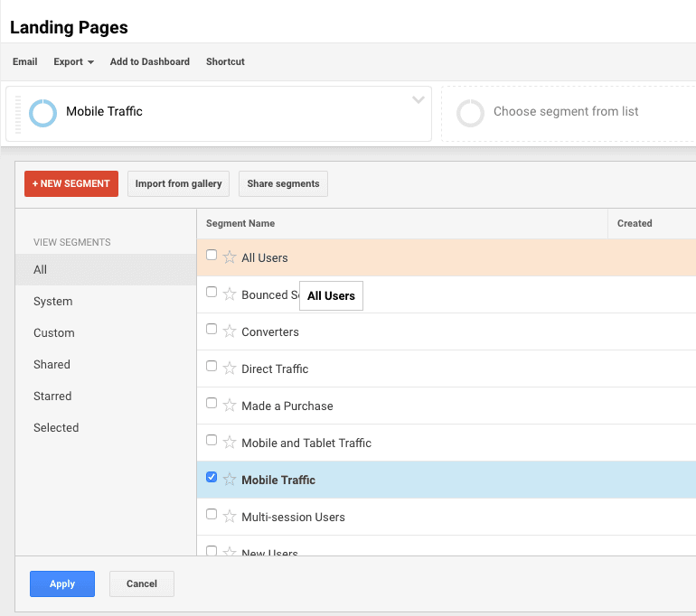The height and width of the screenshot is (616, 696).
Task: Star the Direct Traffic segment
Action: 229,369
